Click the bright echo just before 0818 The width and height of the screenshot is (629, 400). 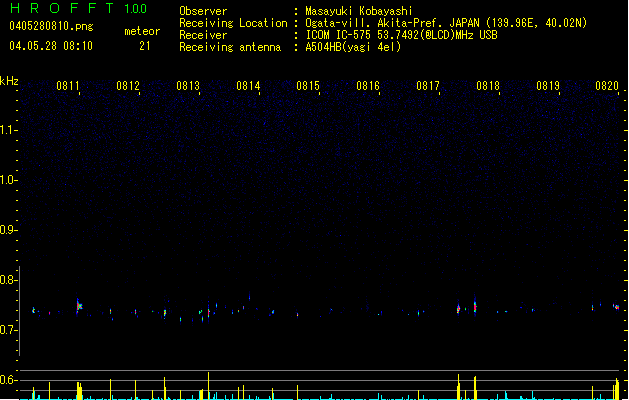pos(475,307)
